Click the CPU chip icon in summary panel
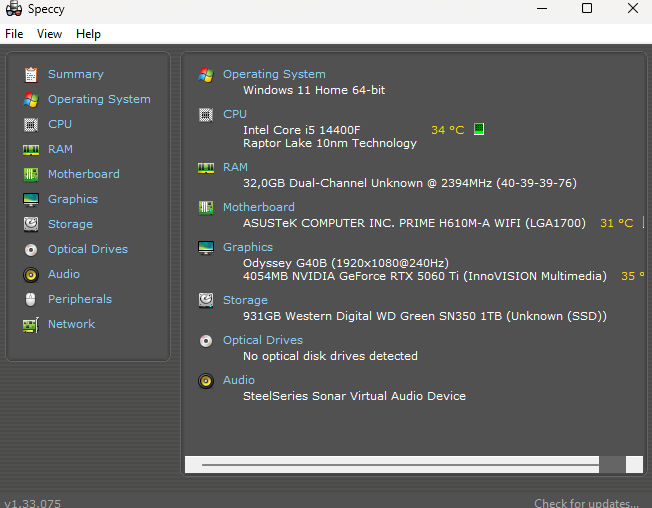 (x=206, y=115)
